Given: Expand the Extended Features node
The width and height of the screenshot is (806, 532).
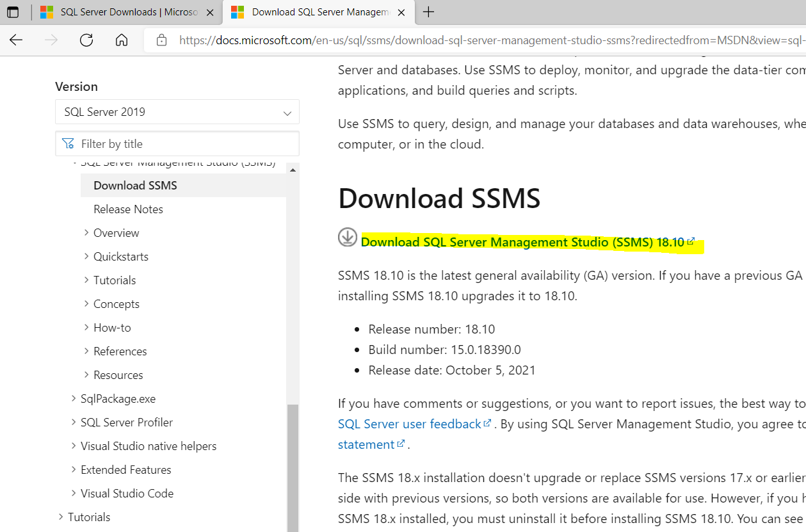Looking at the screenshot, I should tap(74, 470).
